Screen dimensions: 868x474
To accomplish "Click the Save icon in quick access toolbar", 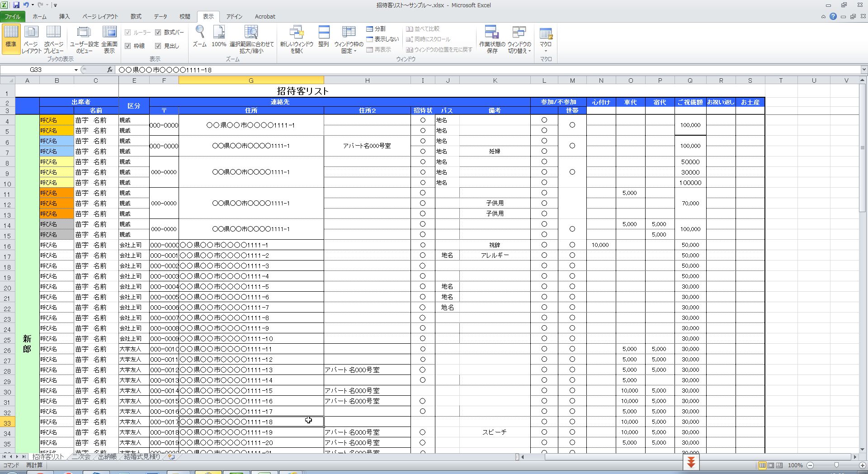I will 16,5.
